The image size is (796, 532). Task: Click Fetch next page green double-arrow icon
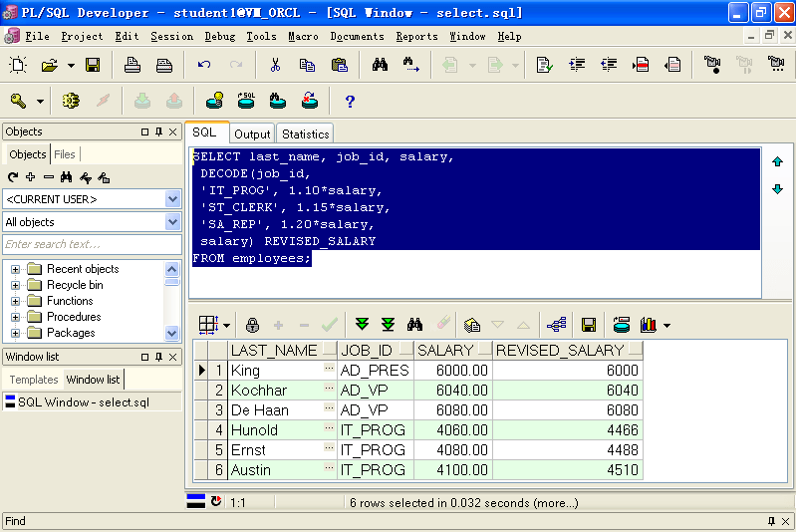coord(363,325)
